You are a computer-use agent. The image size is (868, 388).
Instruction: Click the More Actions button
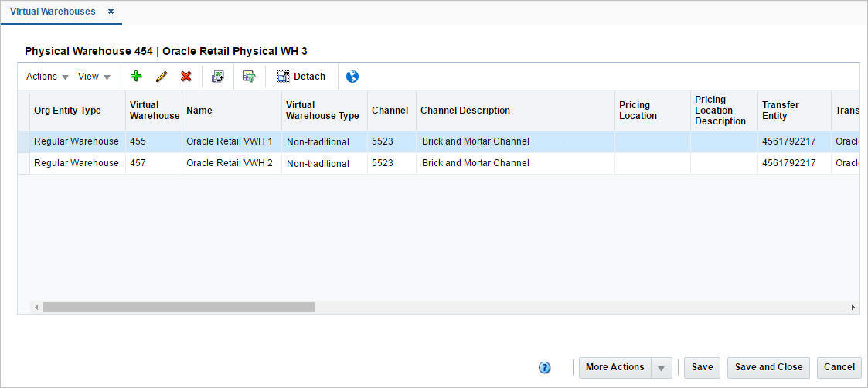[x=615, y=367]
